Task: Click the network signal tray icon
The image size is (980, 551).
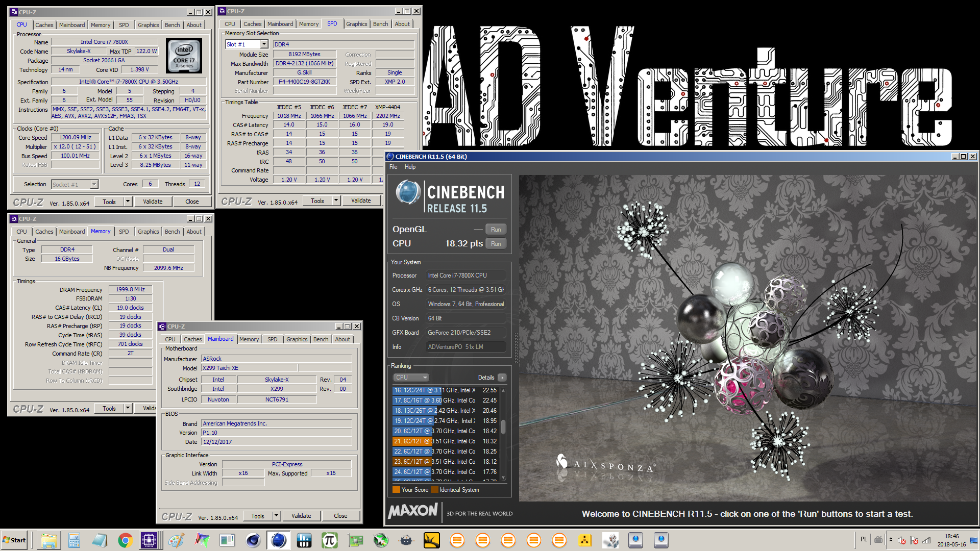Action: pos(926,540)
